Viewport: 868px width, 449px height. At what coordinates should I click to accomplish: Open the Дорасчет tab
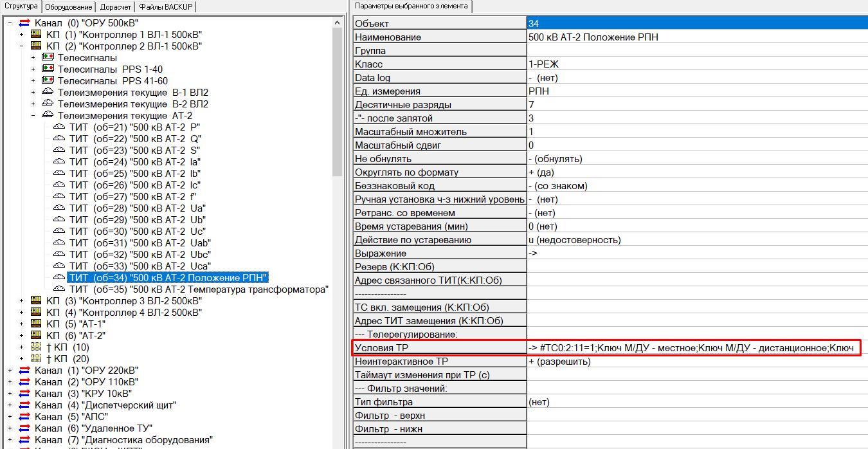pyautogui.click(x=116, y=7)
